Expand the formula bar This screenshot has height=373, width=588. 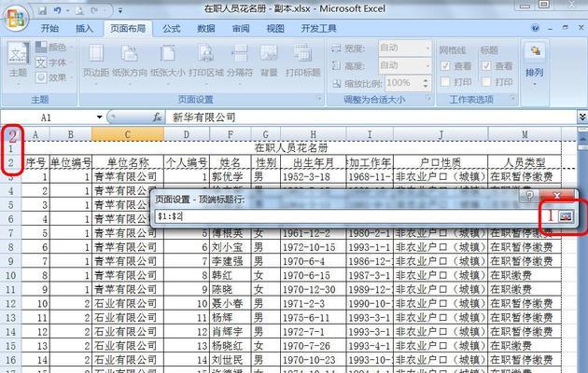pyautogui.click(x=582, y=117)
